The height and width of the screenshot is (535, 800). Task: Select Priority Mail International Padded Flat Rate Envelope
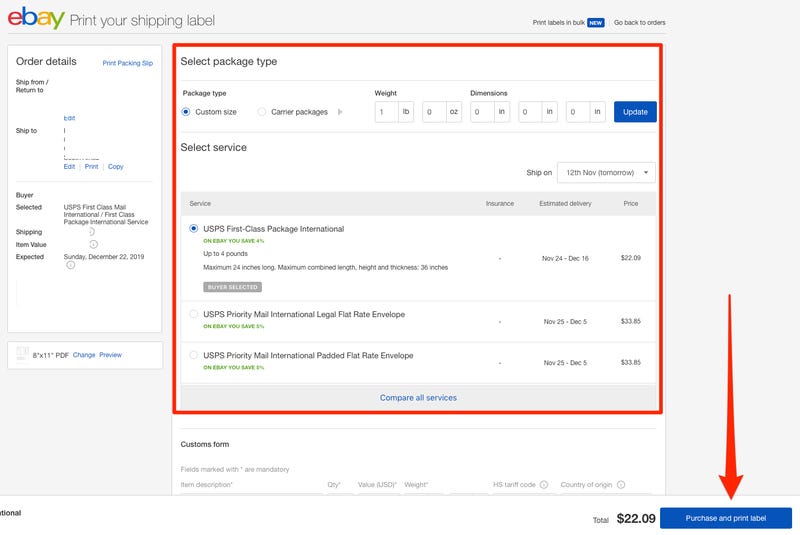[193, 355]
